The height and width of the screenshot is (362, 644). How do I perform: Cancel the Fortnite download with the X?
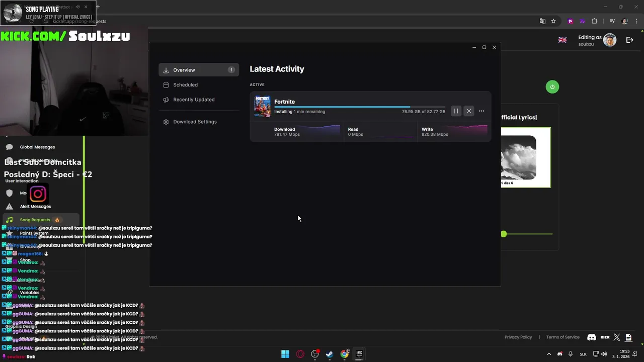(469, 111)
